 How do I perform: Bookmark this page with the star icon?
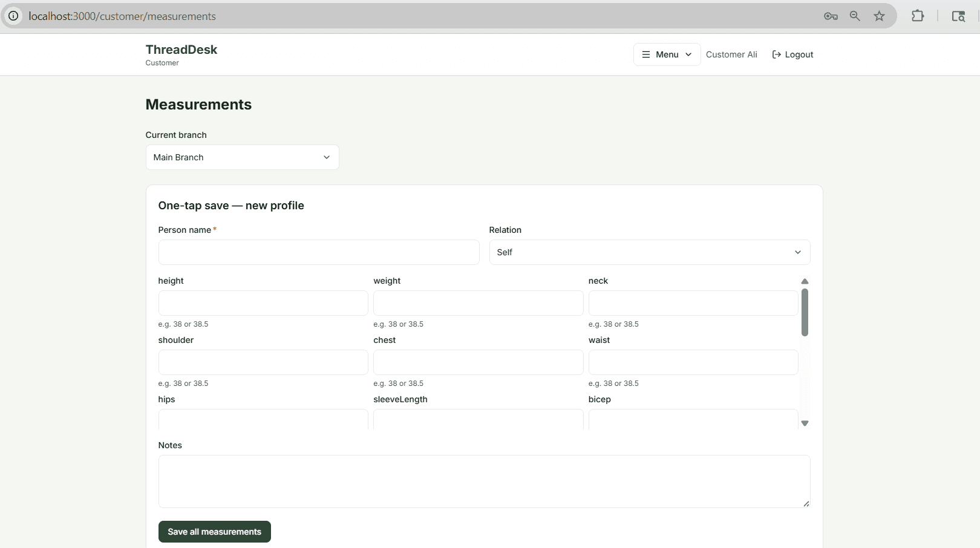[880, 16]
